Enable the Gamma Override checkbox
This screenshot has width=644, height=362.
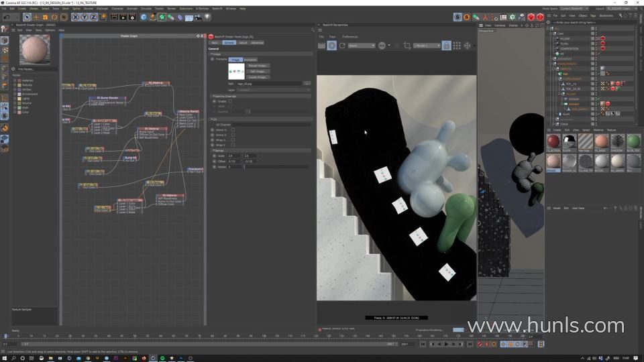coord(230,101)
